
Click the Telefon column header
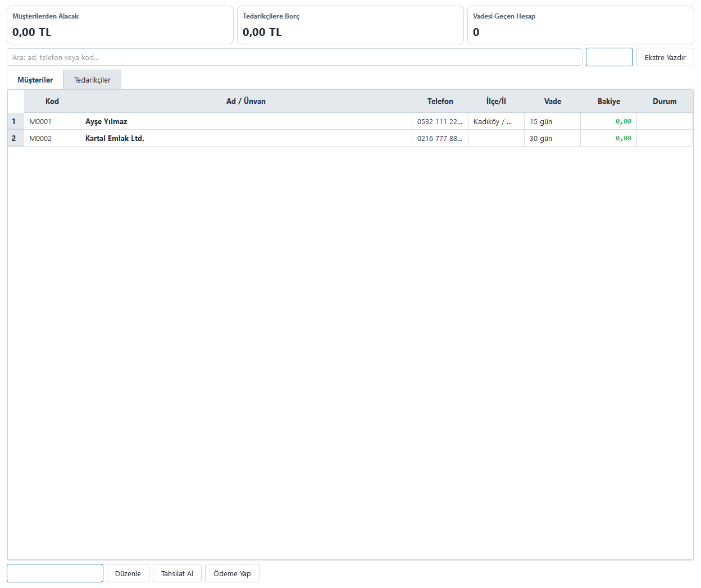[440, 101]
